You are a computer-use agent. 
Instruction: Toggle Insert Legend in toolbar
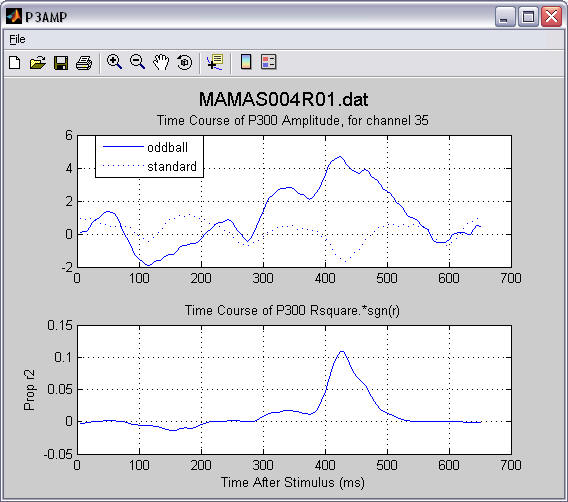tap(268, 62)
